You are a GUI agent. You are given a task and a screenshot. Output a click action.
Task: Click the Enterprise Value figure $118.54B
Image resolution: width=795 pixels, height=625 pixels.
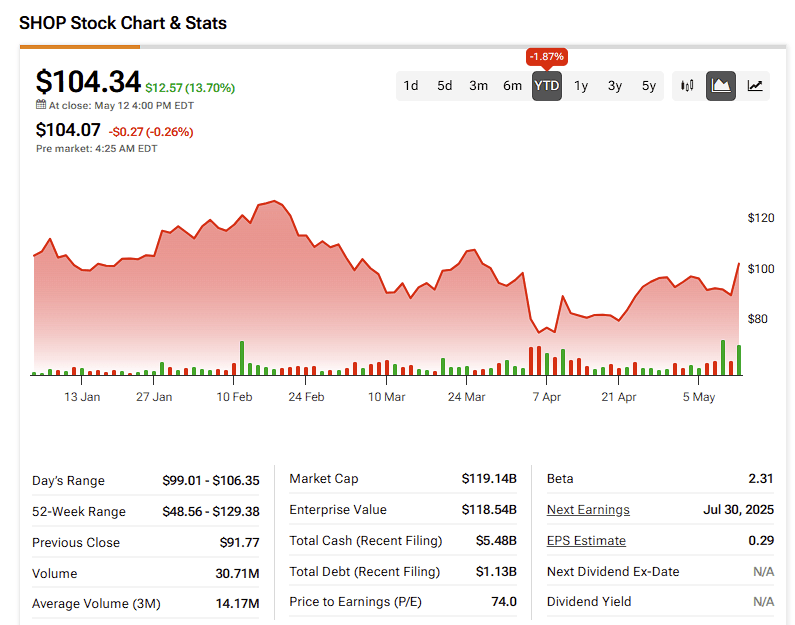489,509
